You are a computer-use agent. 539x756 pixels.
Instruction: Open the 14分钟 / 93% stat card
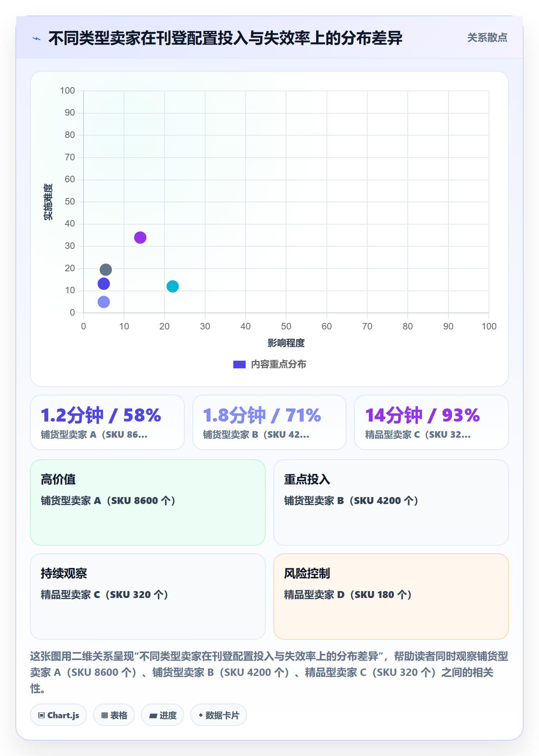point(432,422)
